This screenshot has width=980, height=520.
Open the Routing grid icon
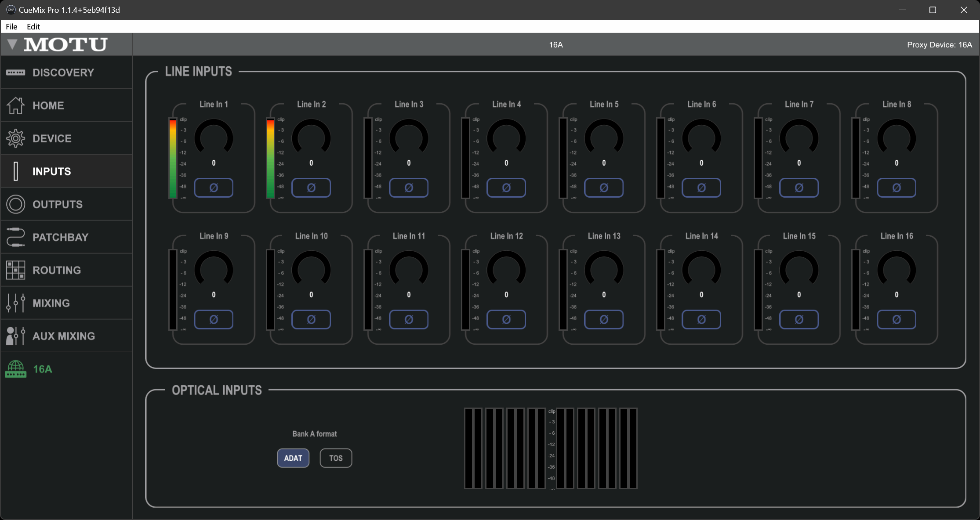(16, 270)
